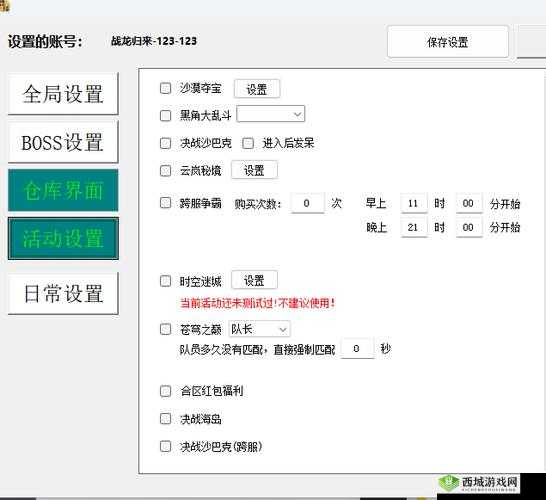Enable the 沙漠夺宝 checkbox
Screen dimensions: 546x500
click(165, 88)
